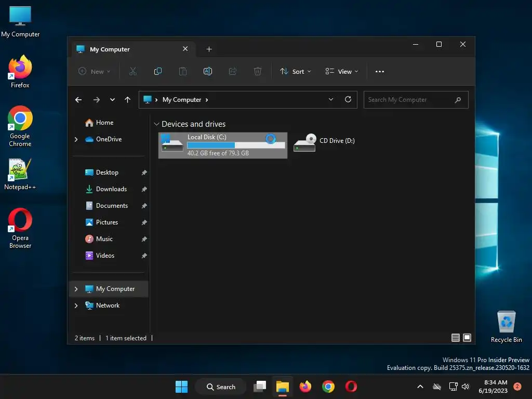Image resolution: width=532 pixels, height=399 pixels.
Task: Select the My Computer tab
Action: pos(134,49)
